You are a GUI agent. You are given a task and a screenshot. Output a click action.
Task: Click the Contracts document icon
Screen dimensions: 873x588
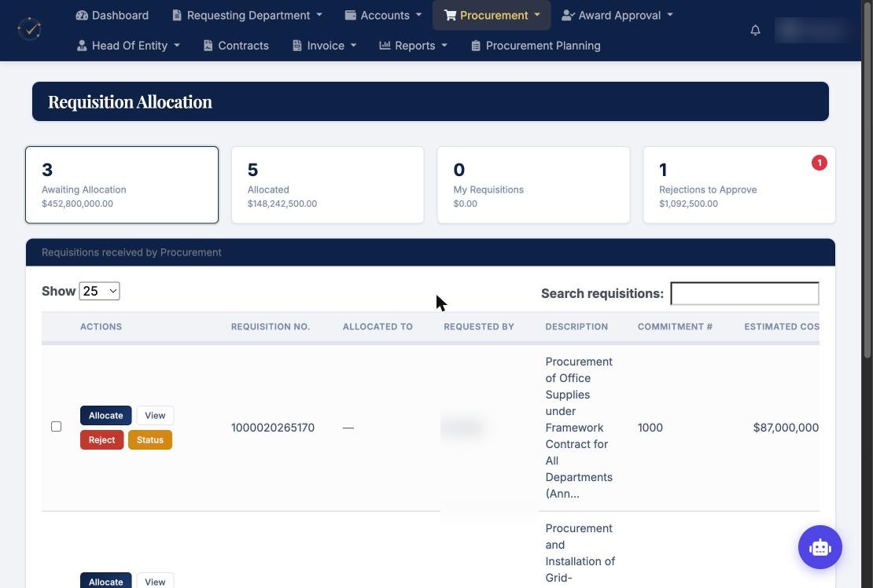pos(208,46)
